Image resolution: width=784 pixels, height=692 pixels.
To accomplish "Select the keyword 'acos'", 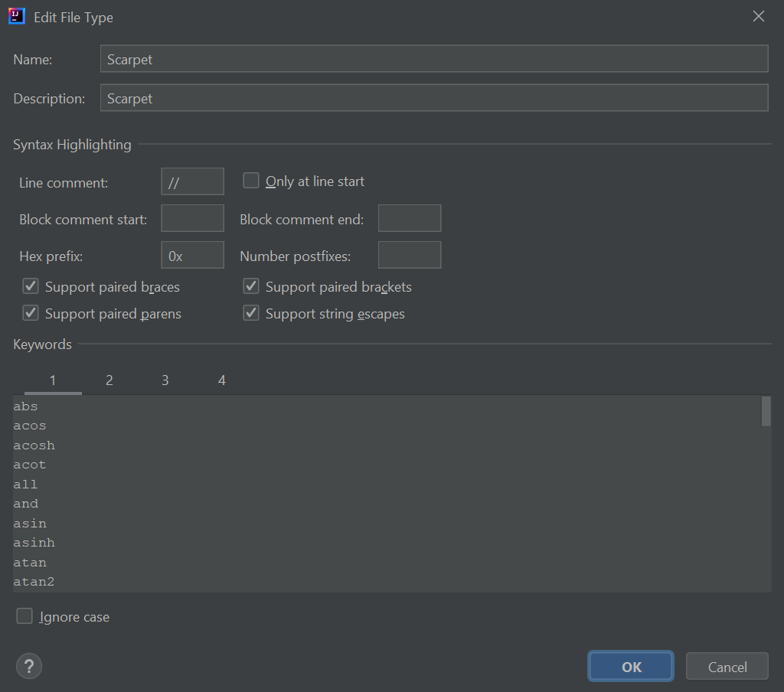I will (30, 426).
